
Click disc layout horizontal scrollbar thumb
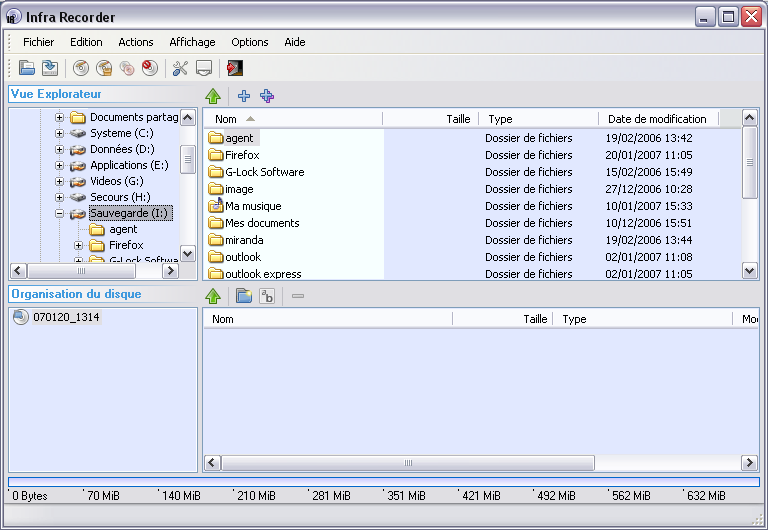(408, 462)
